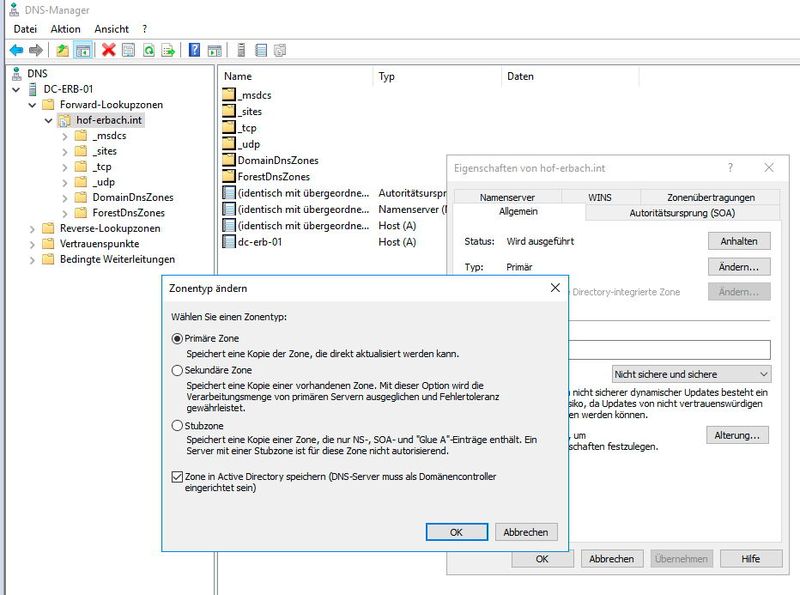Viewport: 800px width, 595px height.
Task: Click the forward navigation arrow
Action: 37,48
